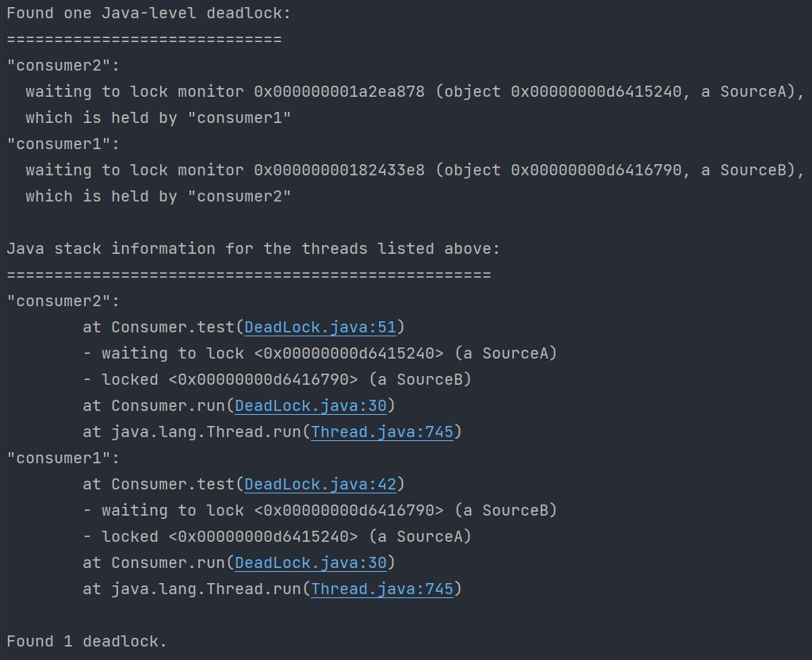Click the short equals-sign separator line
Image resolution: width=812 pixels, height=660 pixels.
coord(144,40)
